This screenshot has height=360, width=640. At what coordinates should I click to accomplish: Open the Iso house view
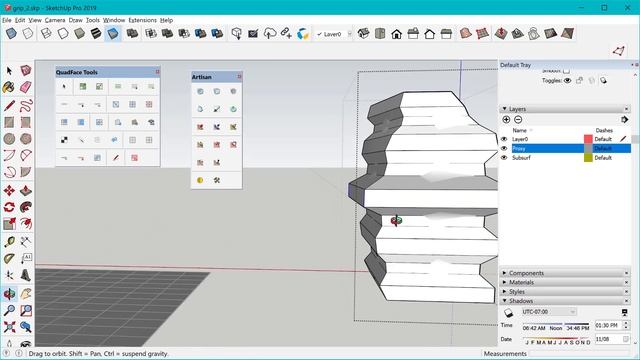click(x=363, y=33)
